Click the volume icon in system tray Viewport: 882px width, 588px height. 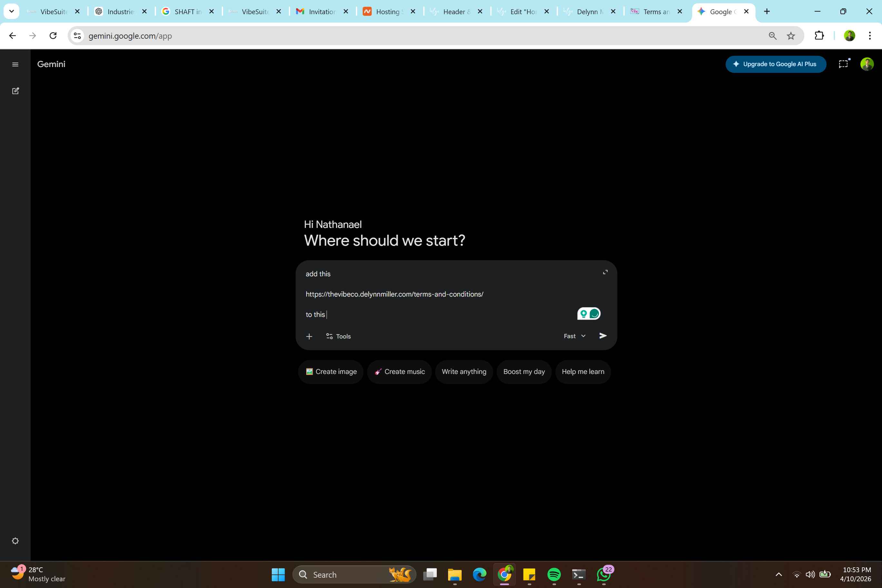click(810, 574)
